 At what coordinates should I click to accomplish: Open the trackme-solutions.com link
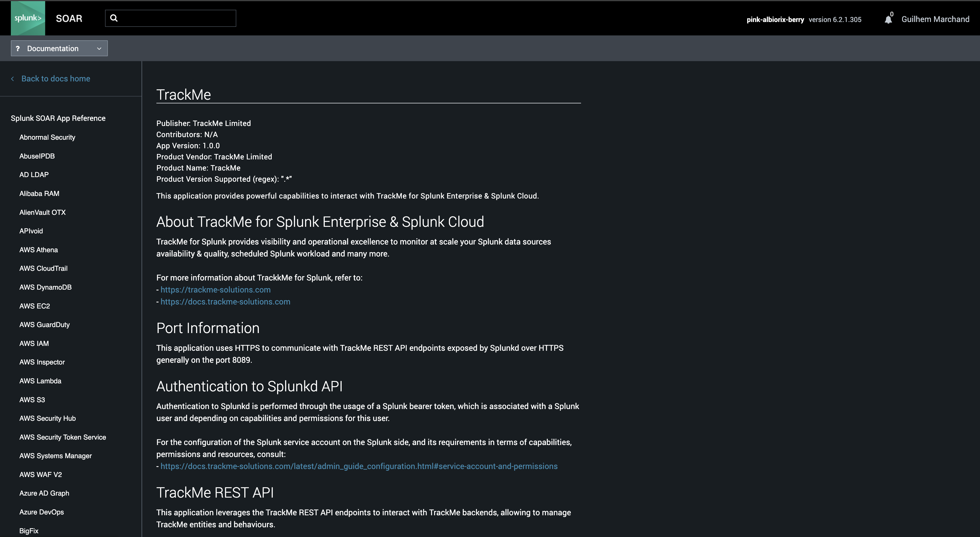click(215, 289)
